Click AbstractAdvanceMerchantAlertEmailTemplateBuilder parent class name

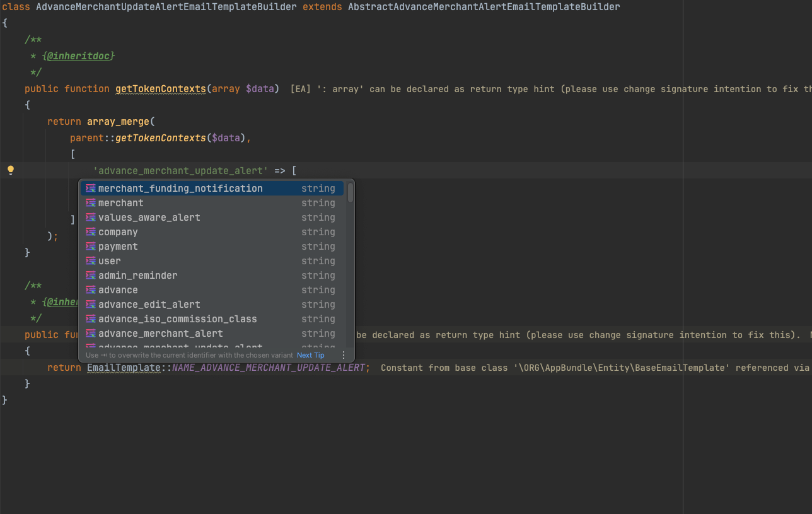[x=484, y=7]
